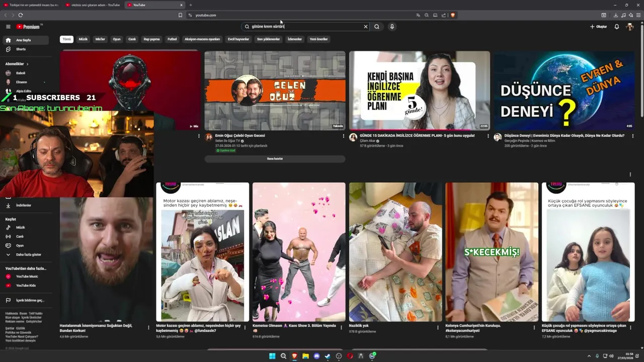Open the YouTube hamburger guide menu
This screenshot has height=362, width=644.
click(8, 27)
